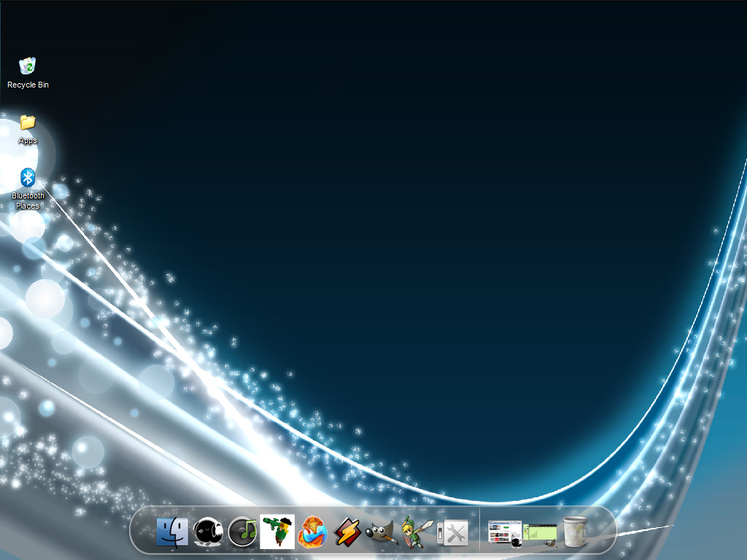Click the dock's vertical separator line

click(479, 532)
